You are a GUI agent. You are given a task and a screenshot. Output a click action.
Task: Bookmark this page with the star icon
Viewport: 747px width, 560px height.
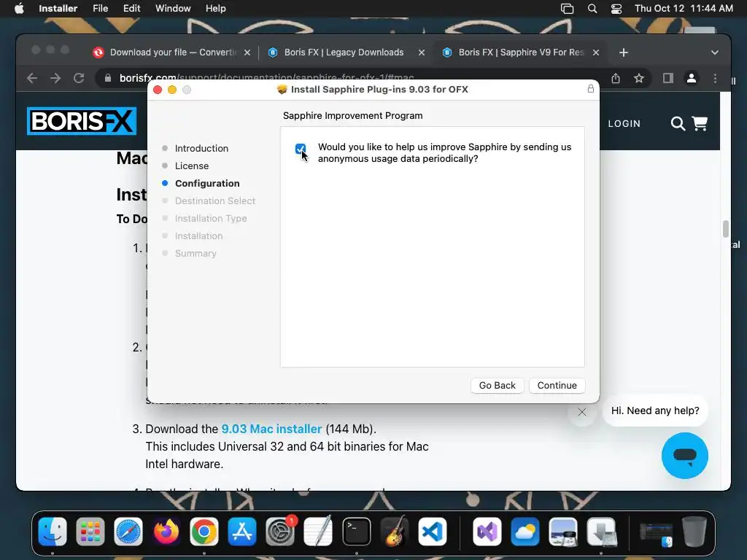click(639, 78)
